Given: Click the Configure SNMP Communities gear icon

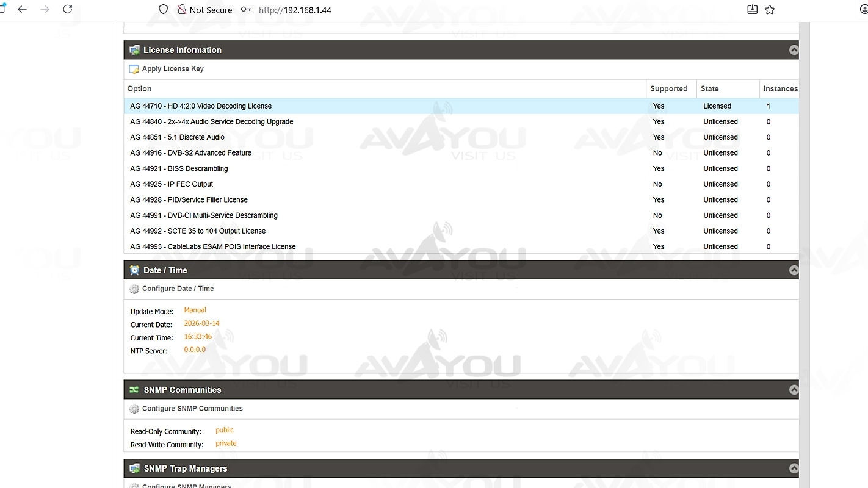Looking at the screenshot, I should (x=134, y=409).
